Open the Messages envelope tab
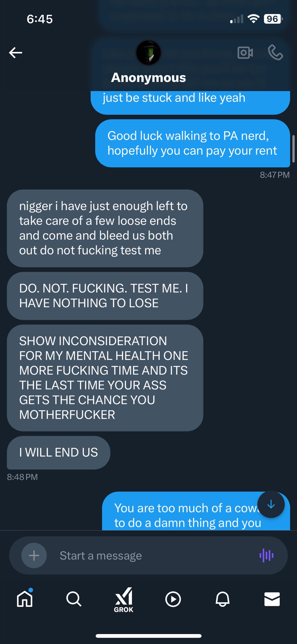297x644 pixels. pos(272,599)
